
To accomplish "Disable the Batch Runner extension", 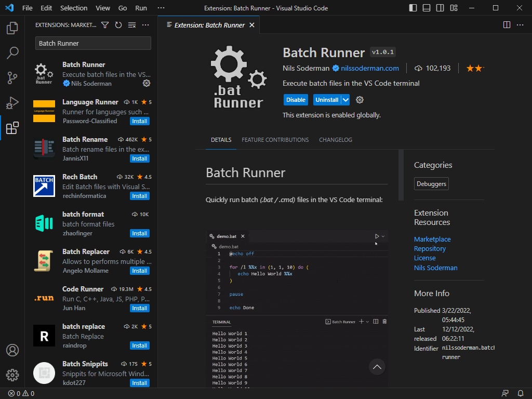I will [296, 100].
